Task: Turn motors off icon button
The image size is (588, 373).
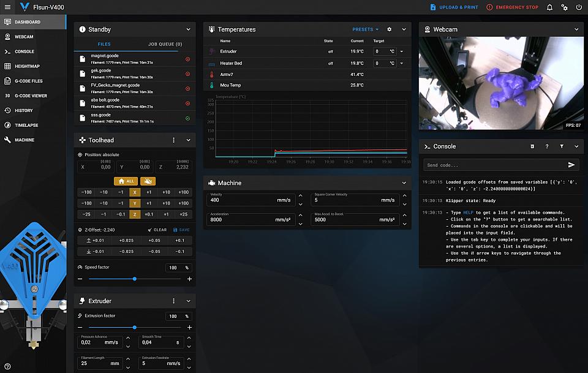Action: click(x=148, y=181)
